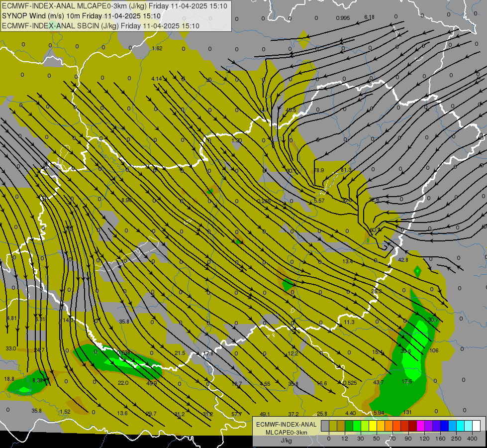This screenshot has width=487, height=448.
Task: Select the olive swatch in the legend
Action: pos(333,426)
